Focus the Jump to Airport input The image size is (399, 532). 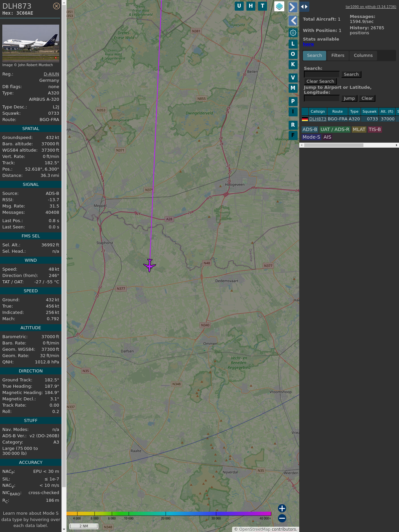(x=322, y=98)
